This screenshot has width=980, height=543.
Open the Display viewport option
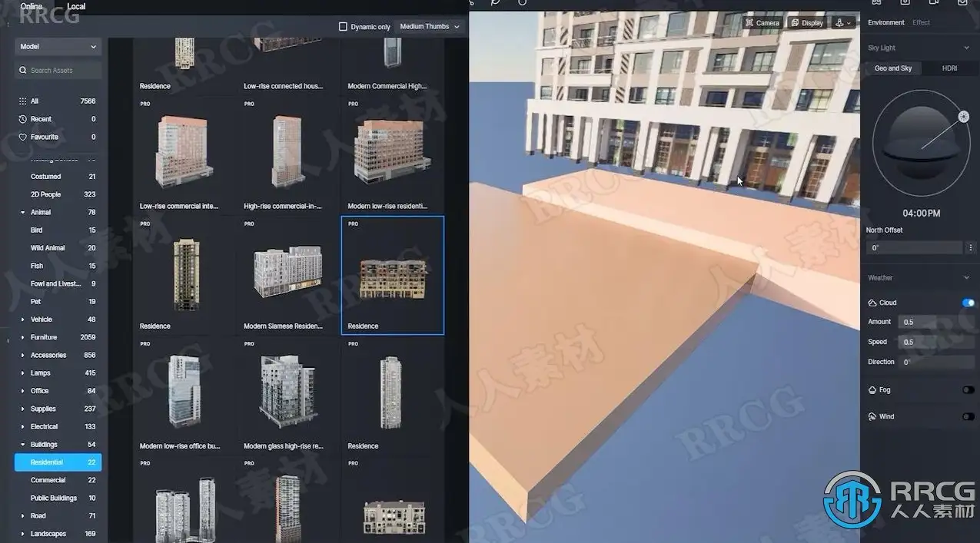coord(807,23)
